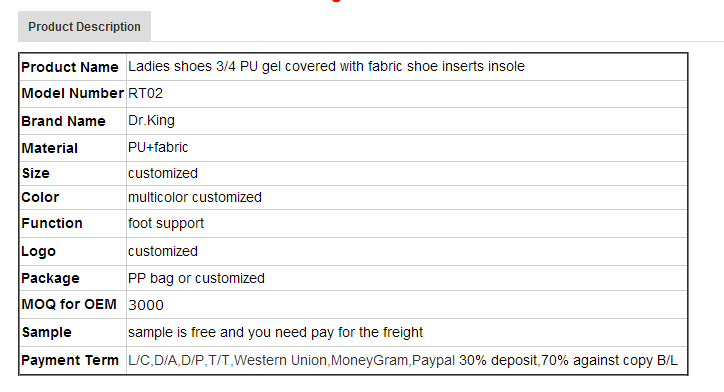Open the Product Description tab
Screen dimensions: 724x392
(84, 27)
